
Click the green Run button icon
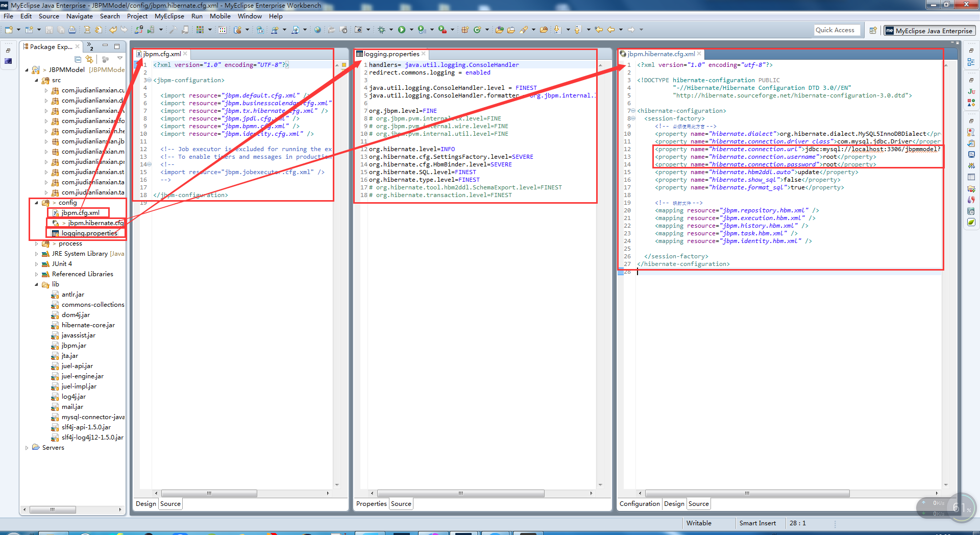point(402,30)
